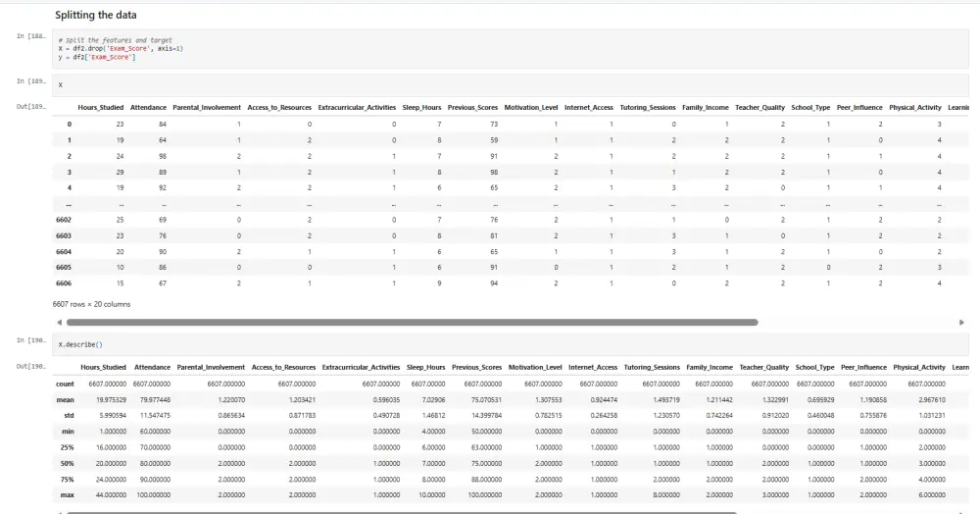Select the code cell containing only X
This screenshot has width=980, height=514.
(510, 84)
